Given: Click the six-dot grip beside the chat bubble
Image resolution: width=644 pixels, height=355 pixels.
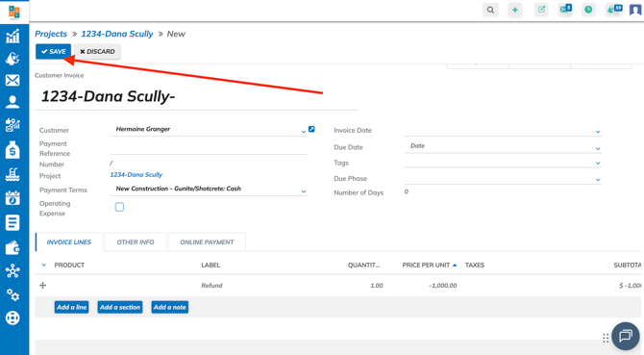Looking at the screenshot, I should pos(606,338).
